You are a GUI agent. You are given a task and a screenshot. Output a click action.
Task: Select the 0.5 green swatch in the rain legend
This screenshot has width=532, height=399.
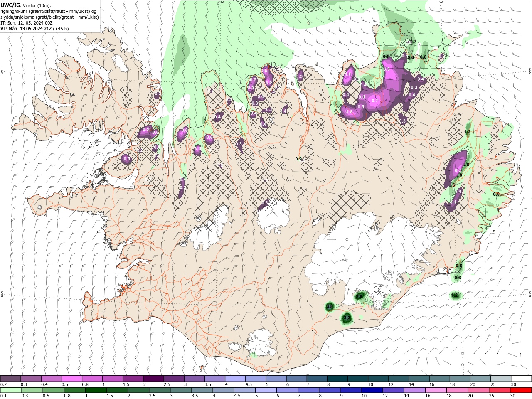point(53,390)
